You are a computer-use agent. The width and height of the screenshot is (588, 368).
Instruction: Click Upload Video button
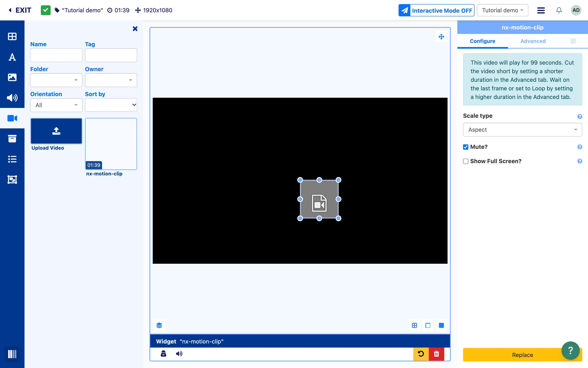point(56,131)
